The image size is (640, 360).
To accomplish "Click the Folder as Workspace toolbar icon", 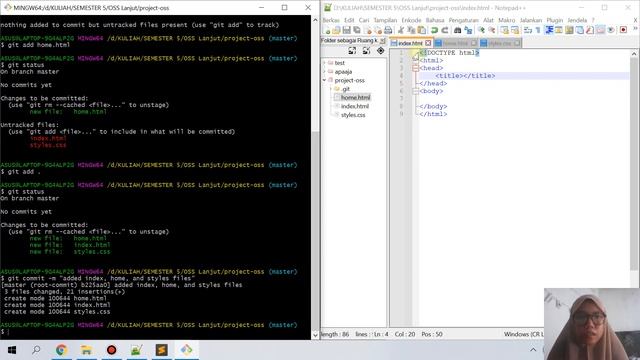I will (x=600, y=30).
